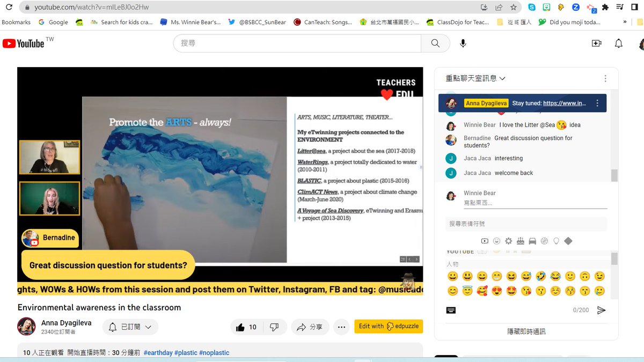Click Anna Dyagileva channel avatar below video
Viewport: 644px width, 362px height.
click(x=27, y=327)
